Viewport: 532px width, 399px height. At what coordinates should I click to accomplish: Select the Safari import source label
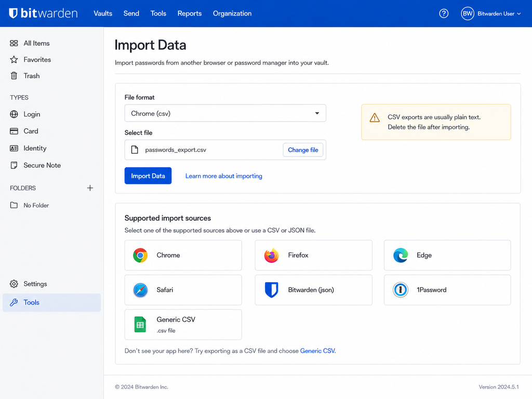[165, 290]
